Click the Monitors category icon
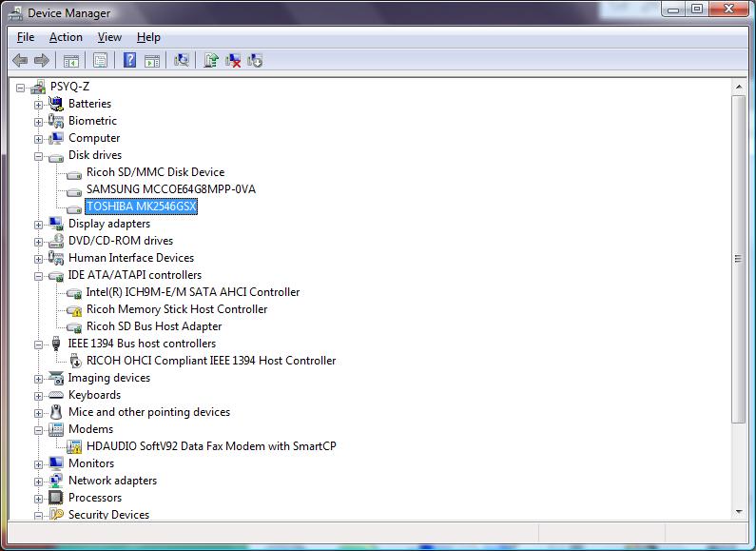756x551 pixels. point(56,463)
